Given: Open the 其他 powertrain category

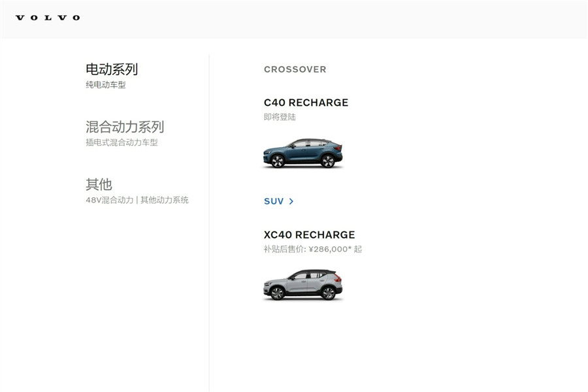Looking at the screenshot, I should [99, 184].
